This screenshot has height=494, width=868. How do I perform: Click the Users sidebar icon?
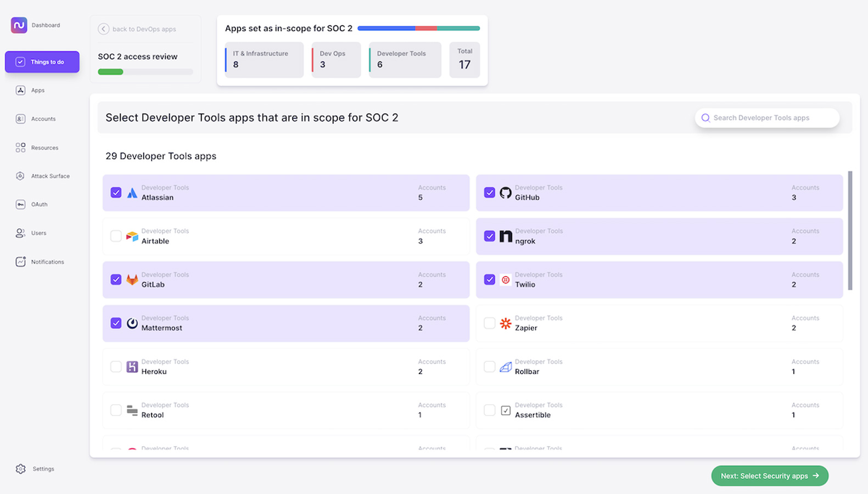pos(20,233)
